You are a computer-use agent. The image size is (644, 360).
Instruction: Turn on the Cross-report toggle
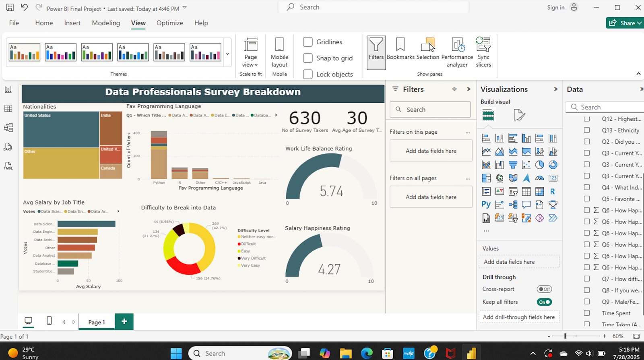(544, 289)
